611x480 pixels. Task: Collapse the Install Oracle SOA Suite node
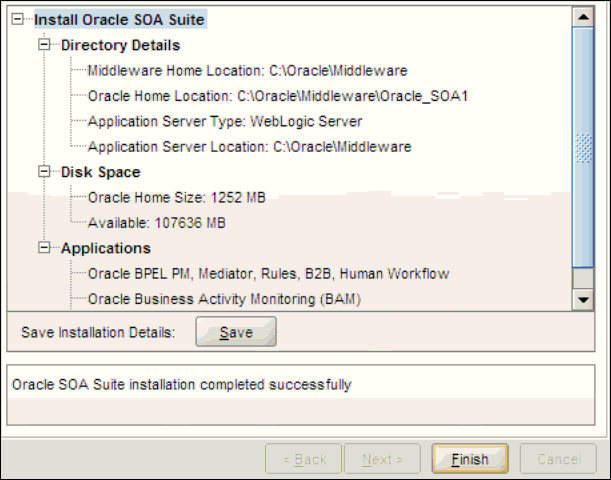coord(17,19)
